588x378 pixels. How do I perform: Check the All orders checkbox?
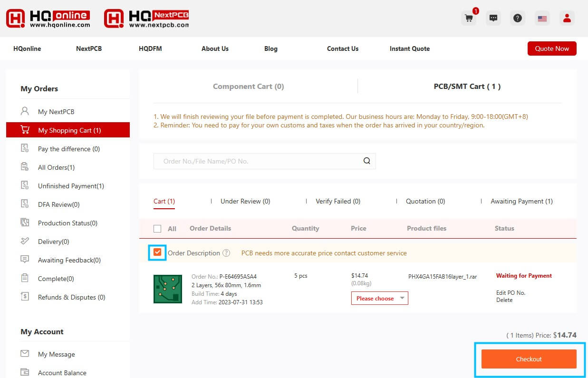click(x=157, y=229)
